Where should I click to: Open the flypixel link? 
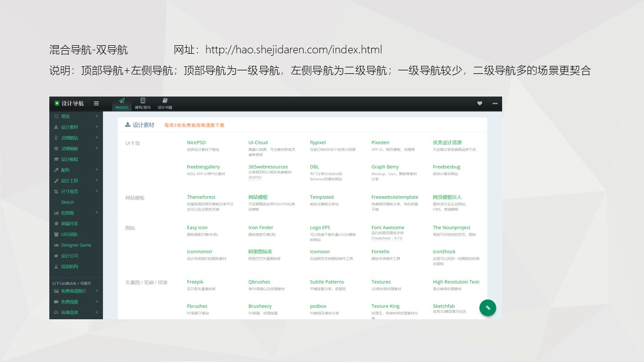(x=318, y=143)
